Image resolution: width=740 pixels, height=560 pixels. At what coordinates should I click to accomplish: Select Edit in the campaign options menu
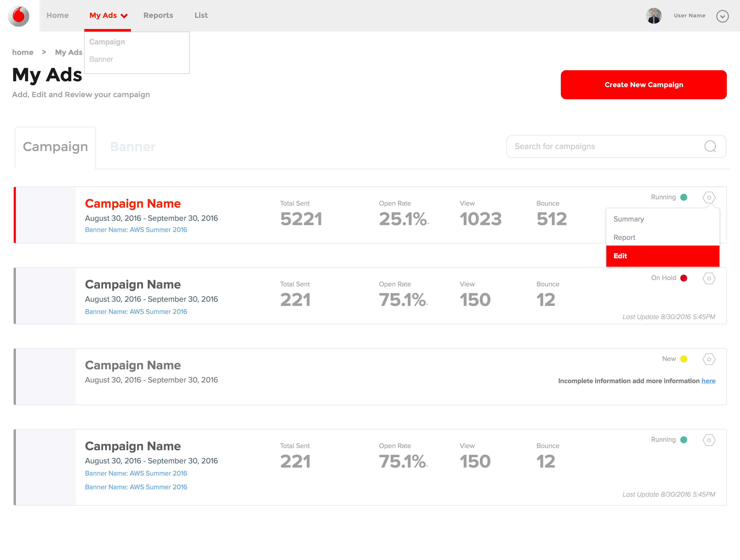pos(662,256)
